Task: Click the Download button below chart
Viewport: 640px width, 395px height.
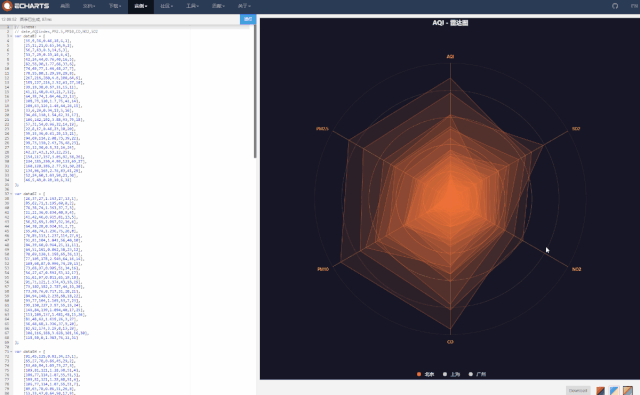Action: pos(578,391)
